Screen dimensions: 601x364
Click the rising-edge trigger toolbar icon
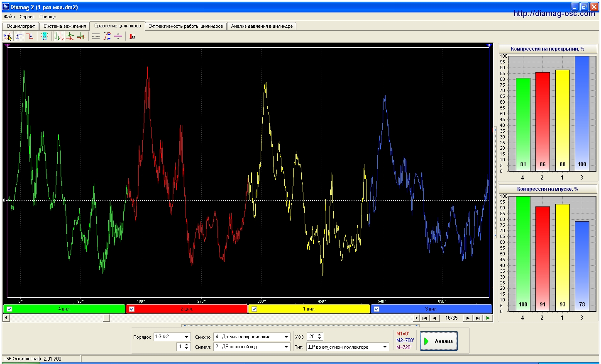coord(19,36)
